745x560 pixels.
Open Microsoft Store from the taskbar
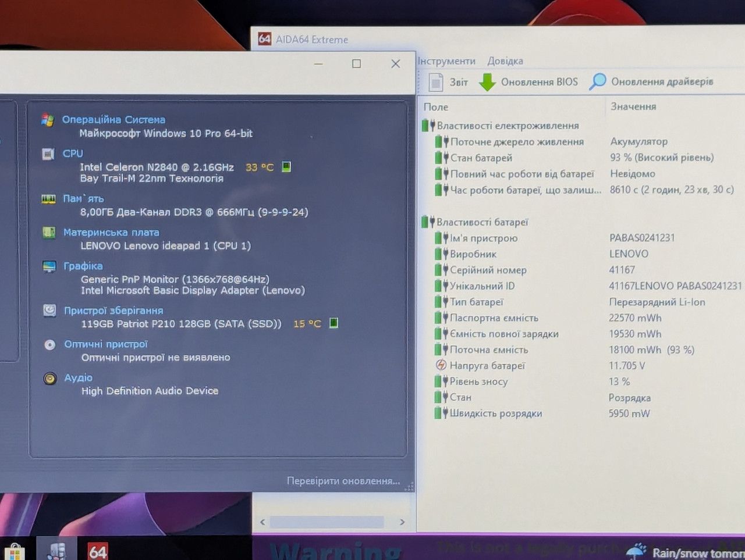(15, 551)
